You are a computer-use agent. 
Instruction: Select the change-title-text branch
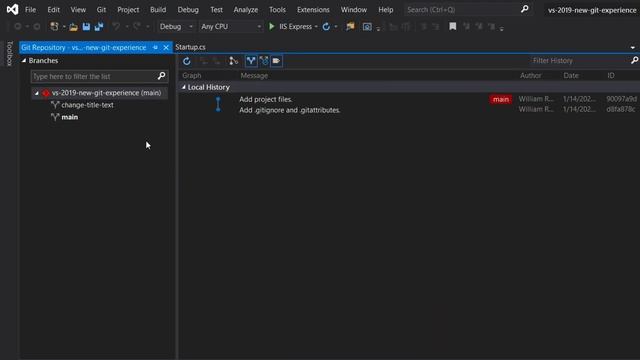click(x=87, y=105)
